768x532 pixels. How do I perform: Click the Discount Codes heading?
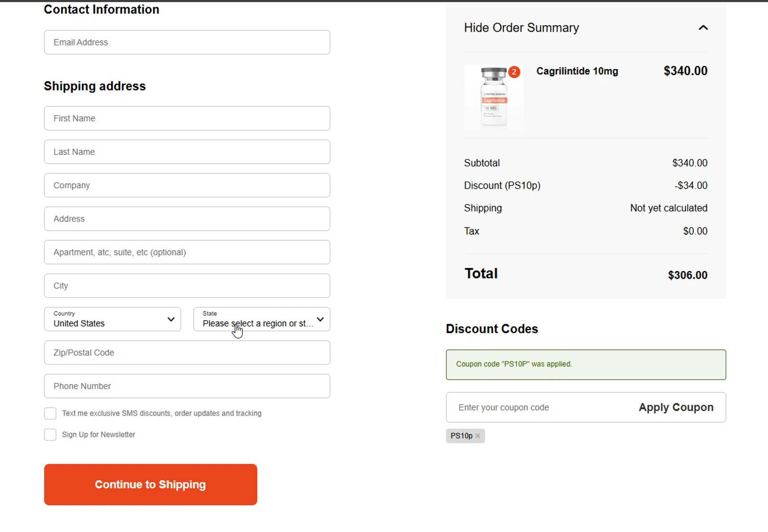coord(492,329)
